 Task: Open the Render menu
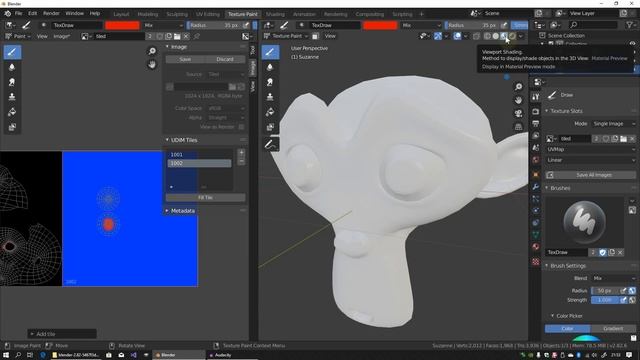tap(51, 13)
